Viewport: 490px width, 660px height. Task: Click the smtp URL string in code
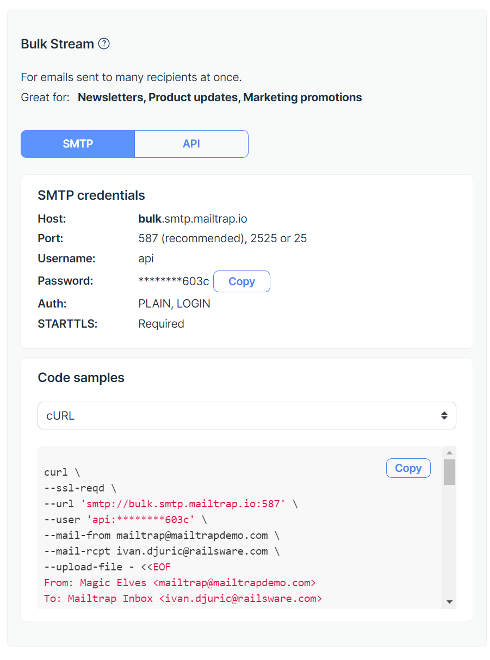tap(186, 504)
